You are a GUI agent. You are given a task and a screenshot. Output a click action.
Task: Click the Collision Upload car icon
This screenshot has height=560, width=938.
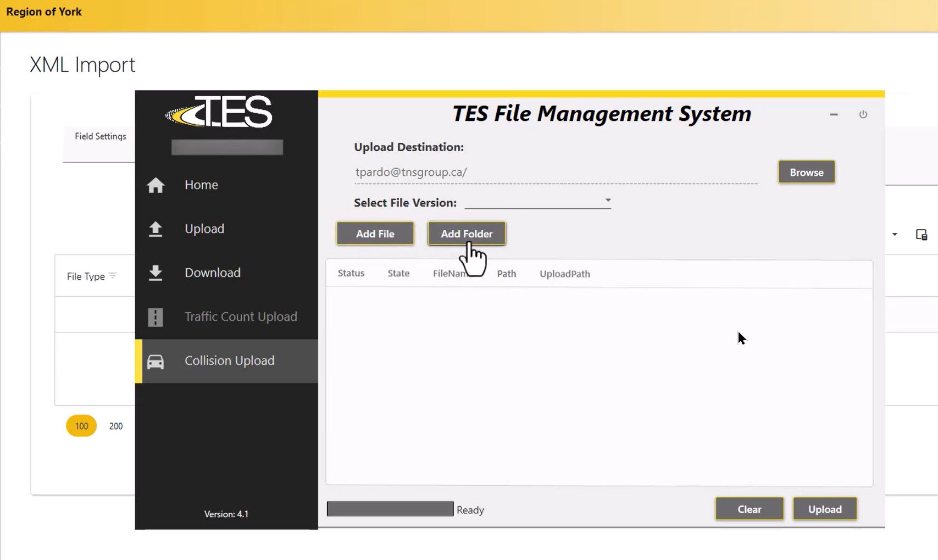click(x=156, y=361)
